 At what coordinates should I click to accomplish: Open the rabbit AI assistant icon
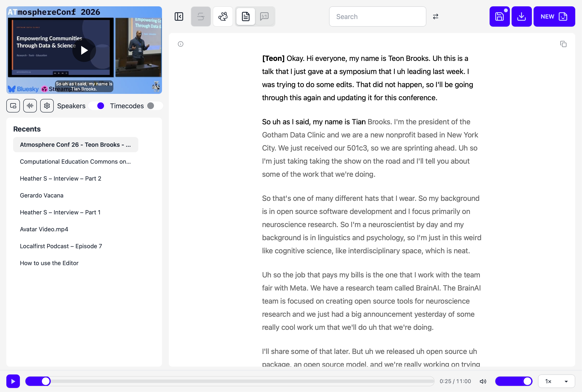click(223, 16)
